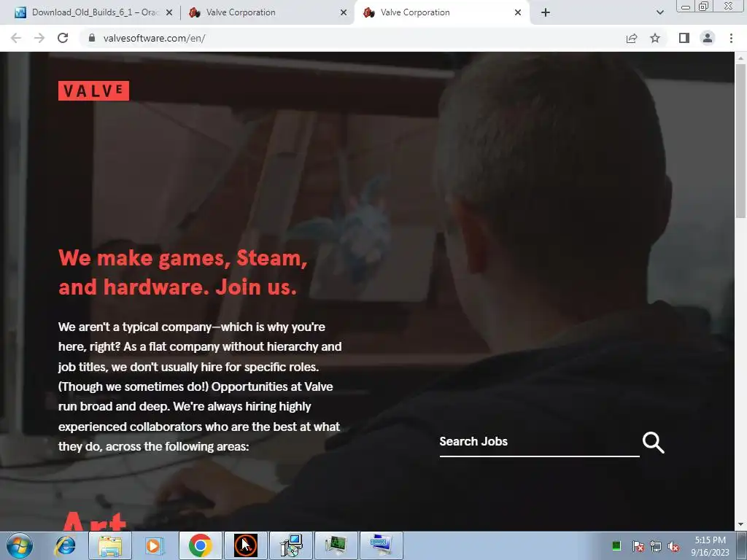Click into the Search Jobs field
This screenshot has width=747, height=560.
click(539, 442)
